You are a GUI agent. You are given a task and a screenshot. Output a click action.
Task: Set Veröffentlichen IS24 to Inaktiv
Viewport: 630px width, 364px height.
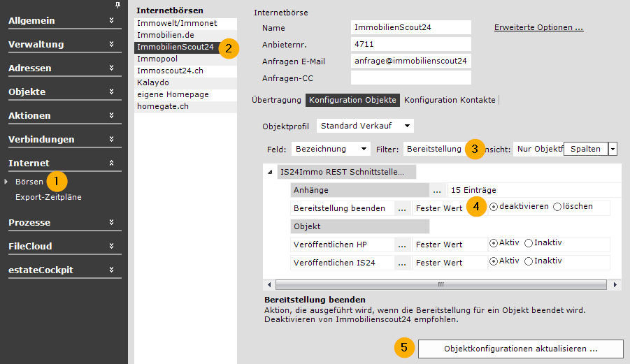[529, 261]
